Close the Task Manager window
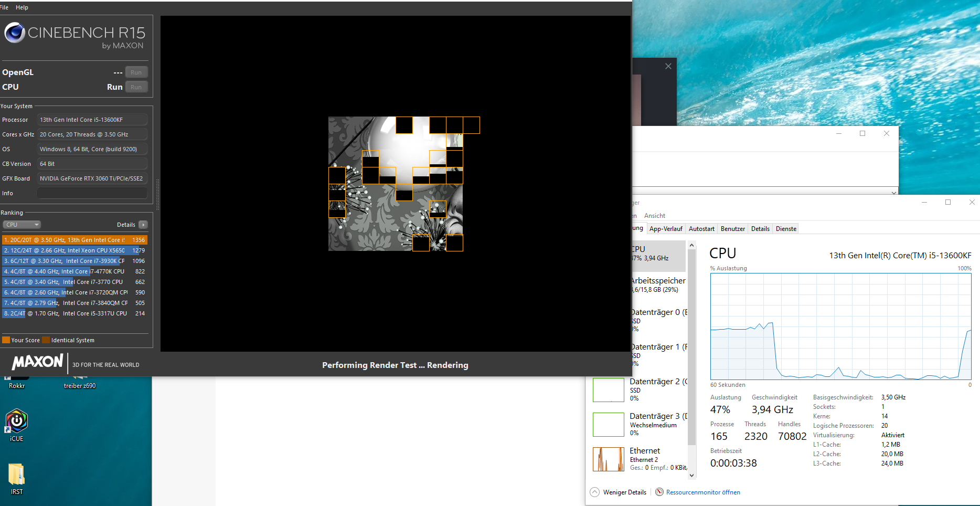Screen dimensions: 980x506 972,202
